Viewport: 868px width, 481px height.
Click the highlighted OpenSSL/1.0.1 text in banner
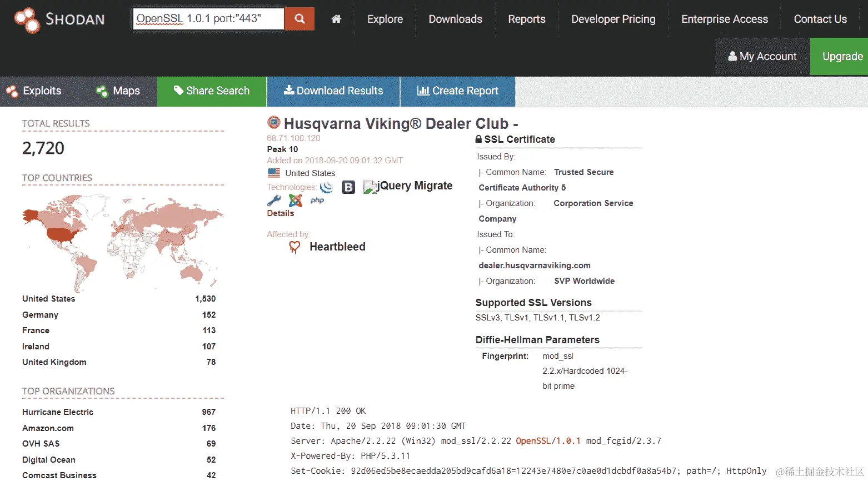tap(548, 441)
